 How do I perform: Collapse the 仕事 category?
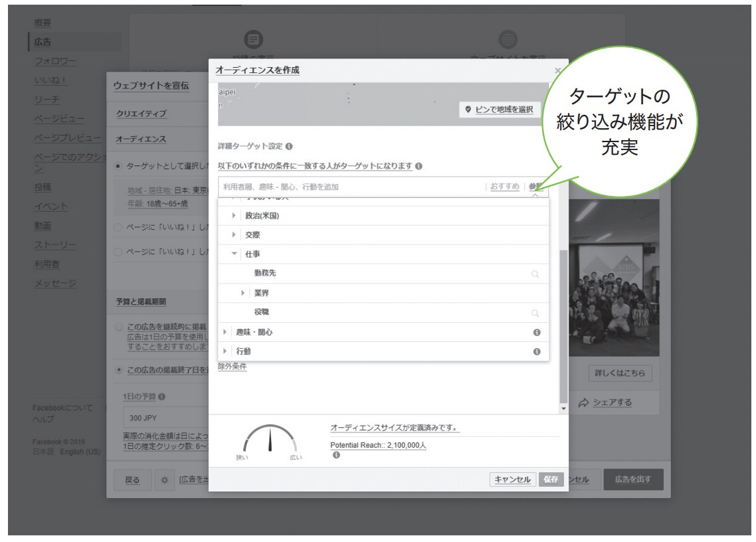point(234,254)
